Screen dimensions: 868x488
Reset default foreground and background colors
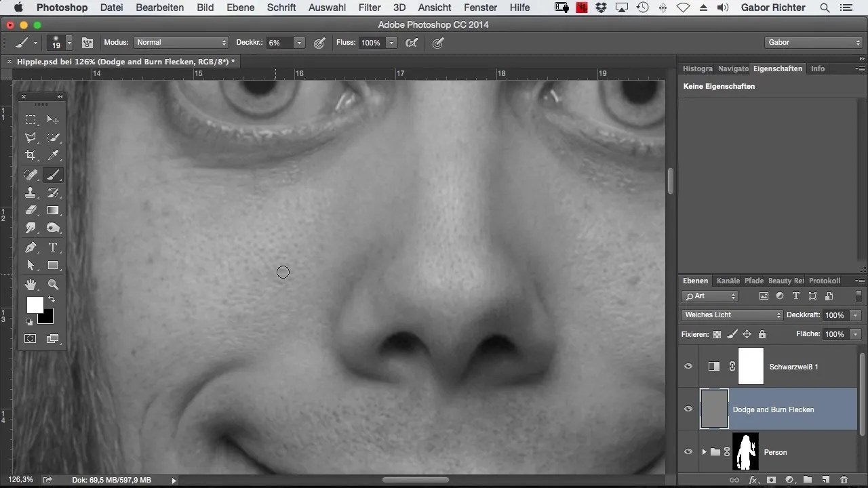tap(29, 322)
